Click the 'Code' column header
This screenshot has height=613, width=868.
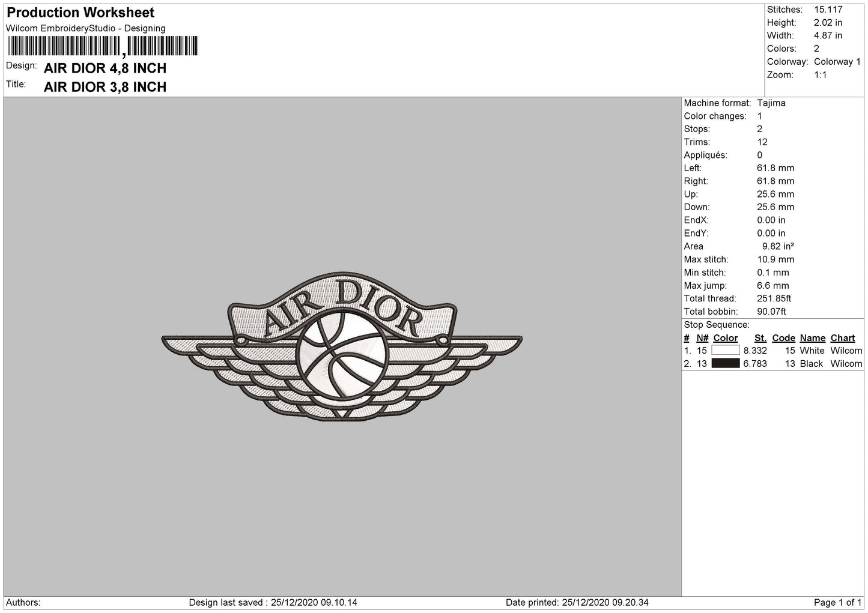coord(784,339)
